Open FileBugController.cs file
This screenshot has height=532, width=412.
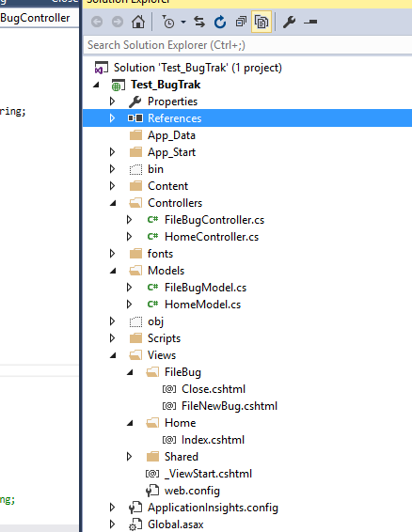[x=214, y=220]
